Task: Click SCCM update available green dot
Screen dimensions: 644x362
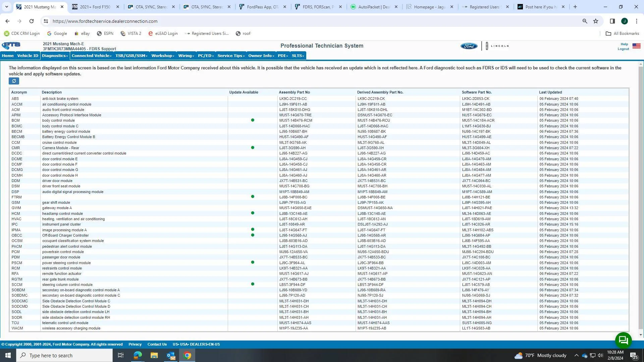Action: [x=253, y=284]
